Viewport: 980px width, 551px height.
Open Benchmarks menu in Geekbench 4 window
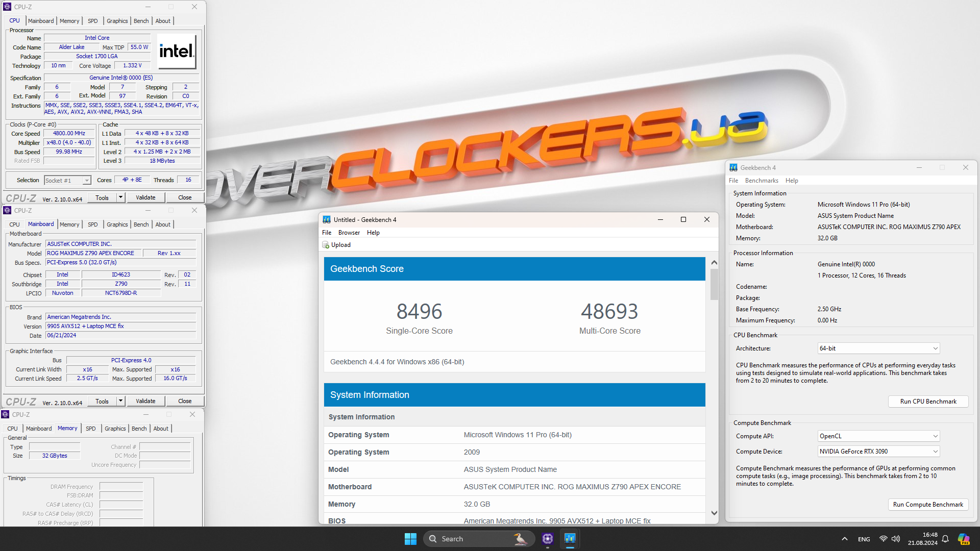762,181
